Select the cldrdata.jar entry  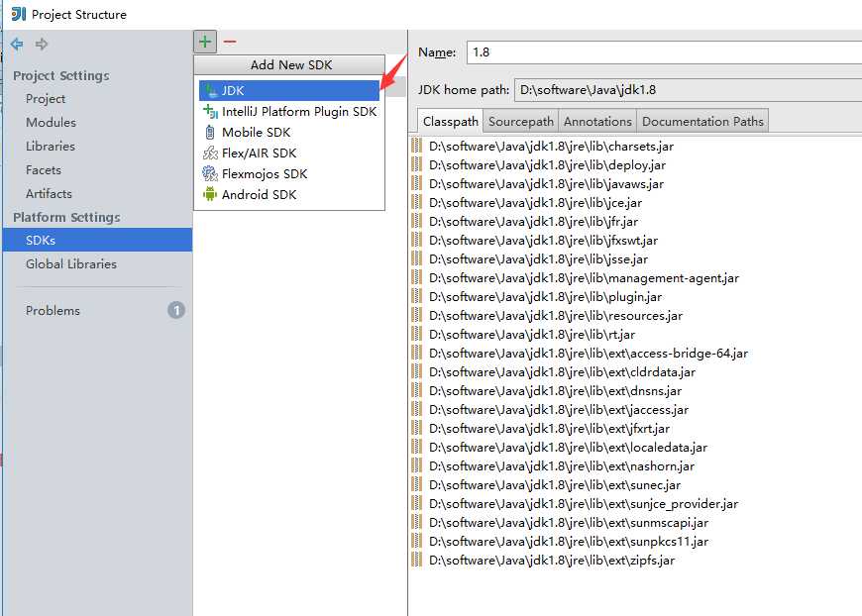click(x=562, y=372)
